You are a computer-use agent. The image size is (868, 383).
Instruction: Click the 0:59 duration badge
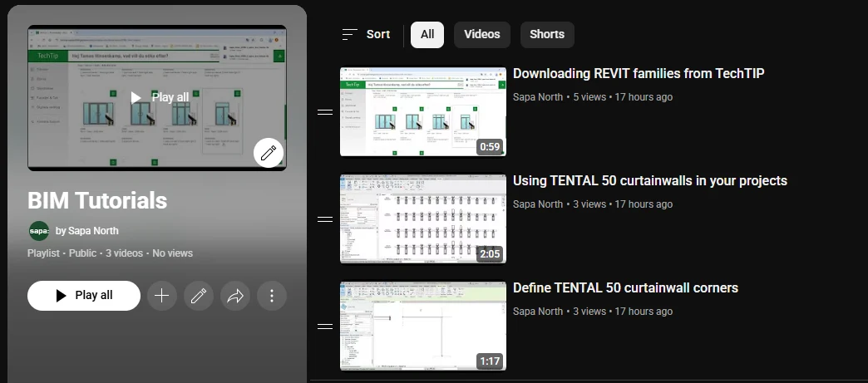(490, 147)
